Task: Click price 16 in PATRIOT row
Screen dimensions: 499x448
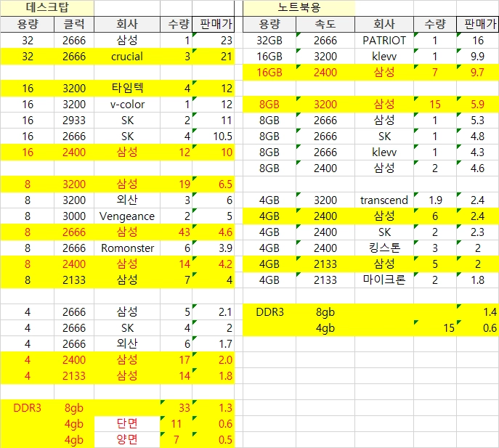Action: click(477, 41)
